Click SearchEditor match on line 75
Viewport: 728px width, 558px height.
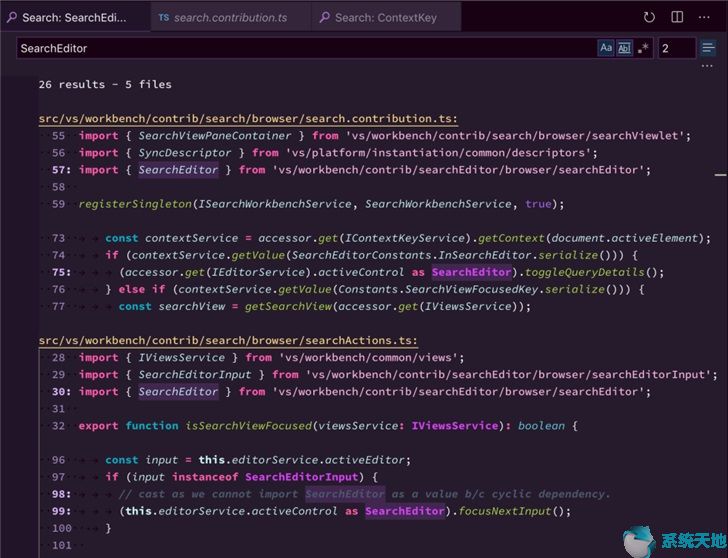click(471, 272)
